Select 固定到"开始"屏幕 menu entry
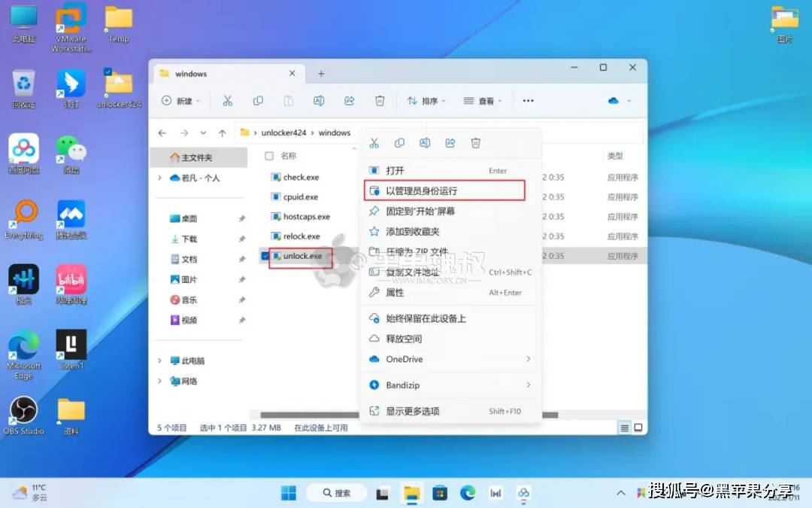Image resolution: width=812 pixels, height=508 pixels. [450, 211]
